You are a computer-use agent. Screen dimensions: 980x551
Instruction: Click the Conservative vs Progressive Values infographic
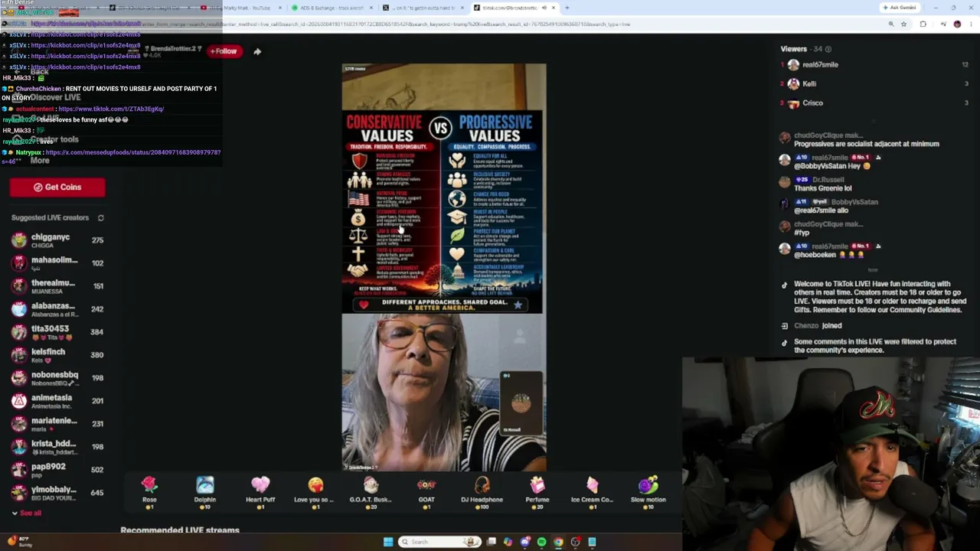point(443,212)
